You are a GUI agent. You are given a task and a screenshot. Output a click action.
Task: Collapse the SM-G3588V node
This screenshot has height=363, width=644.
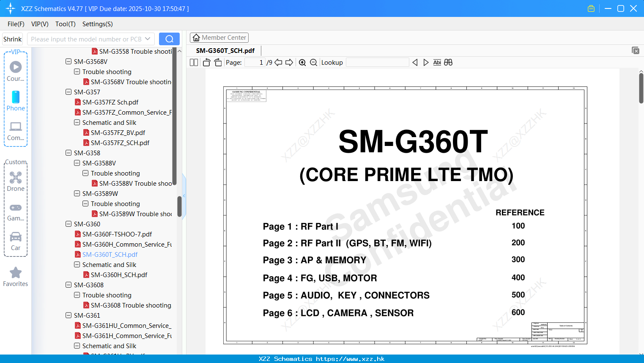(77, 163)
